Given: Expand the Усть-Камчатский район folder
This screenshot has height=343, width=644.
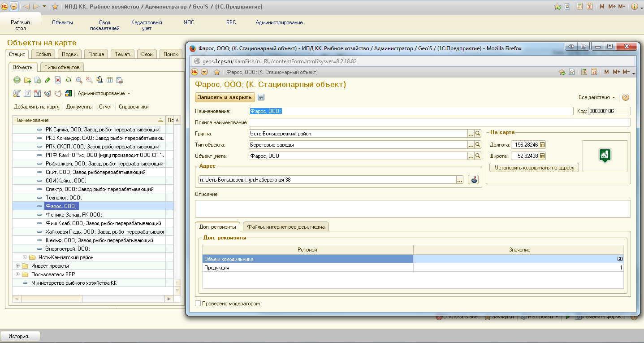Looking at the screenshot, I should tap(25, 257).
